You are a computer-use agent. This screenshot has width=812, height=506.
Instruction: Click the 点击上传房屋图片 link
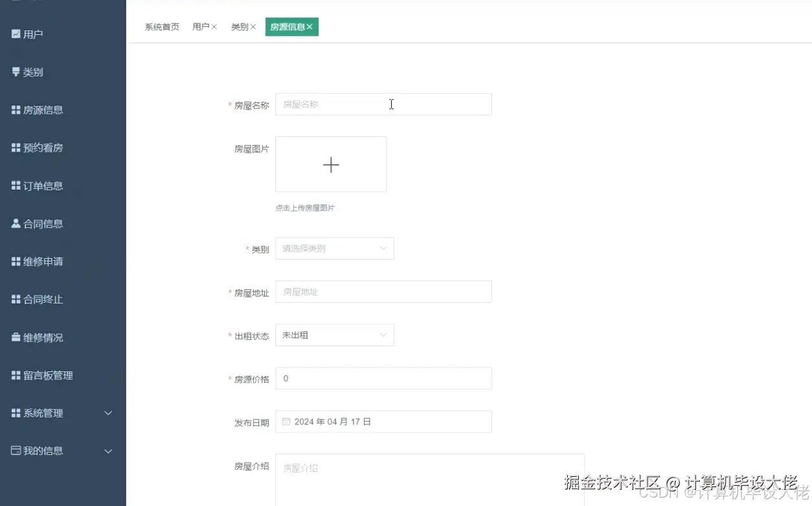(x=304, y=208)
